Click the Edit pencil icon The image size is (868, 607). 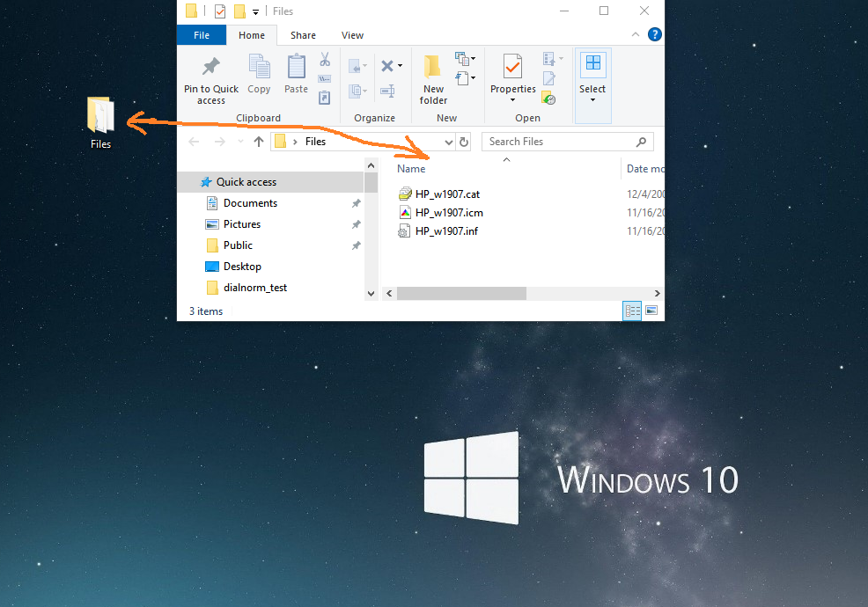(549, 78)
